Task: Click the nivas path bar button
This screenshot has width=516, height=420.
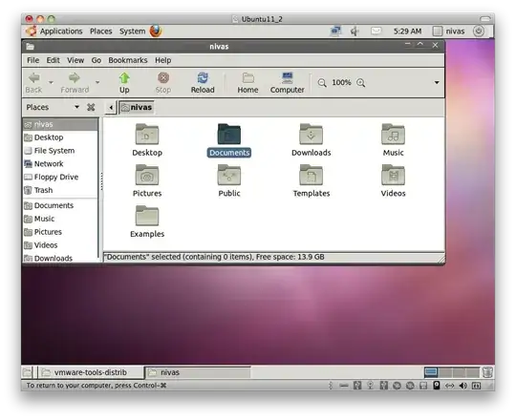Action: coord(137,108)
